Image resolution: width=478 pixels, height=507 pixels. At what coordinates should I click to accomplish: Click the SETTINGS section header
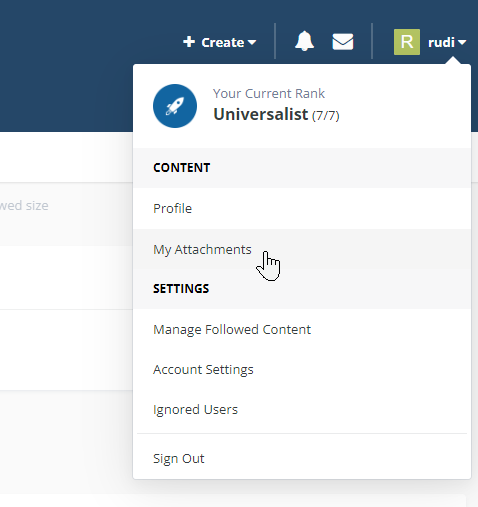[x=181, y=289]
